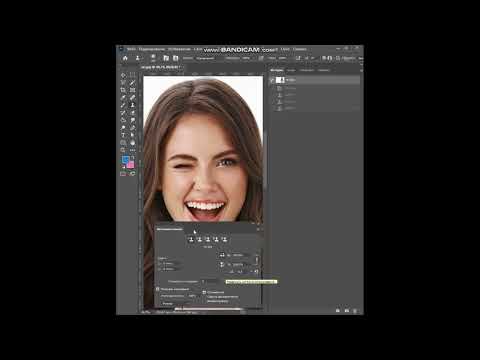Click the trash icon in History panel

click(355, 310)
